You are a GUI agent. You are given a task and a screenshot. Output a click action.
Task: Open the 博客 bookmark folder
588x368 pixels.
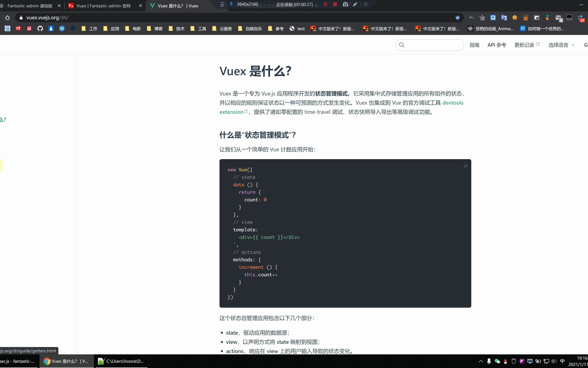pyautogui.click(x=154, y=28)
